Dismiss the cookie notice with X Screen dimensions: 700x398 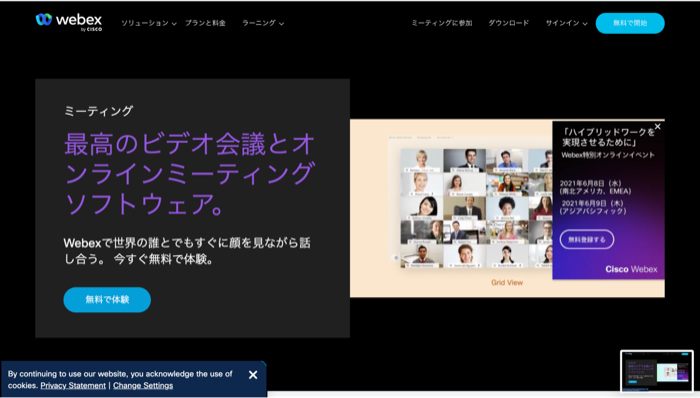click(253, 375)
